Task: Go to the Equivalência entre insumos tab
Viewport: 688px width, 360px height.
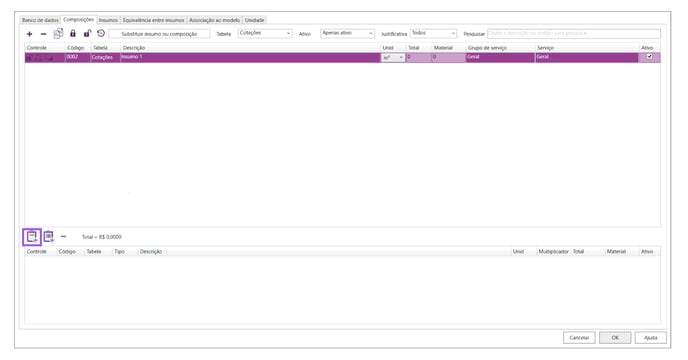Action: [154, 20]
